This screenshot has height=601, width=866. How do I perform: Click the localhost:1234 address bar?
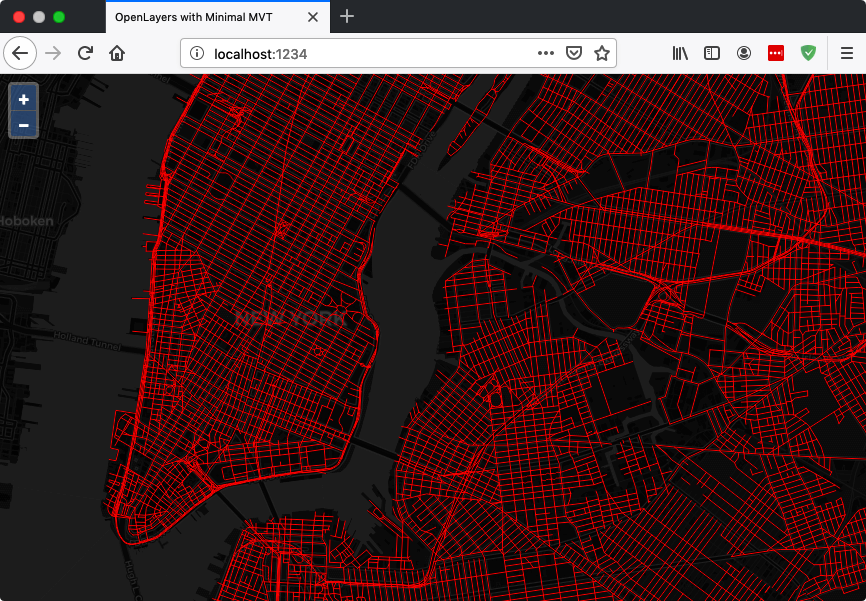click(x=360, y=53)
